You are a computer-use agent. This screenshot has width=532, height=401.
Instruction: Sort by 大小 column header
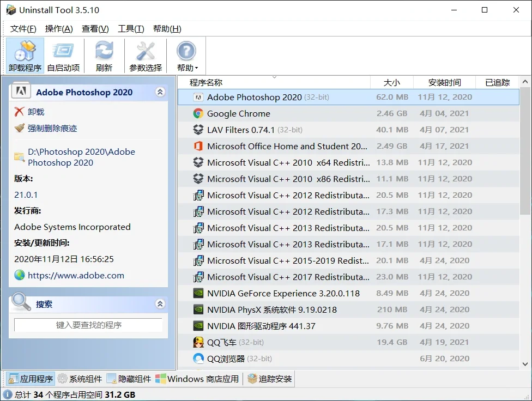[x=392, y=82]
